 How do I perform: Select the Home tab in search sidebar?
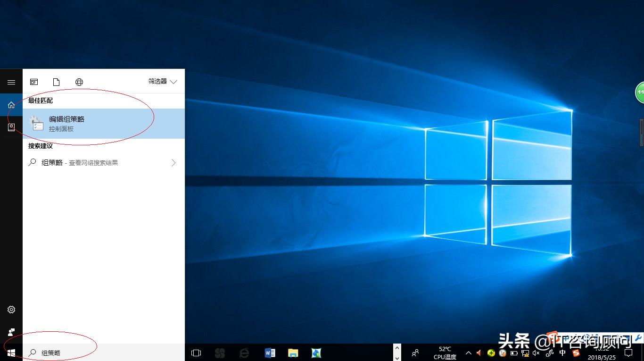[11, 106]
